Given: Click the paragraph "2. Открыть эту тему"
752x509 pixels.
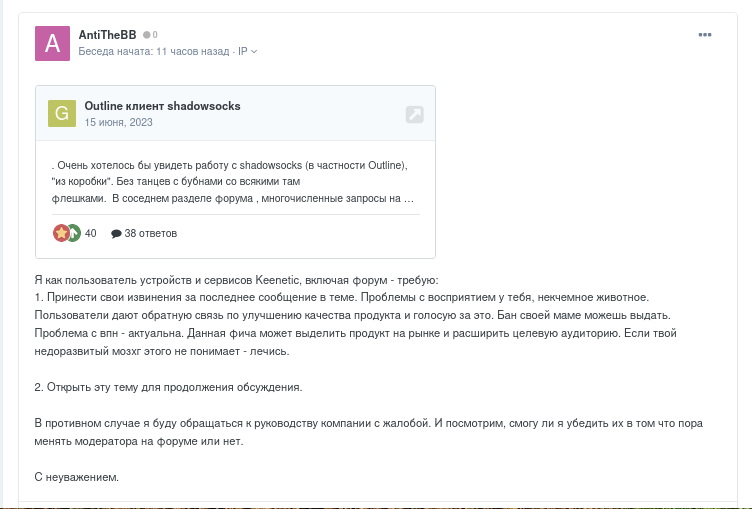Looking at the screenshot, I should pyautogui.click(x=168, y=387).
